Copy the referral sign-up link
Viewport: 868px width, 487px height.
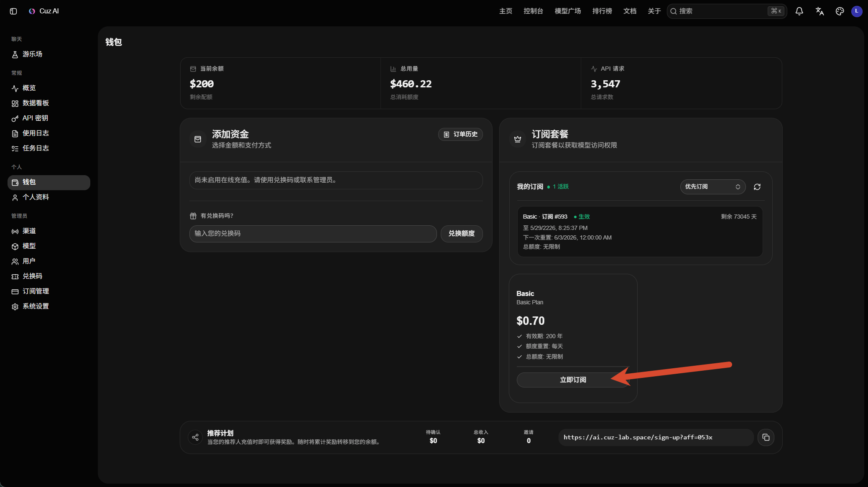point(766,437)
